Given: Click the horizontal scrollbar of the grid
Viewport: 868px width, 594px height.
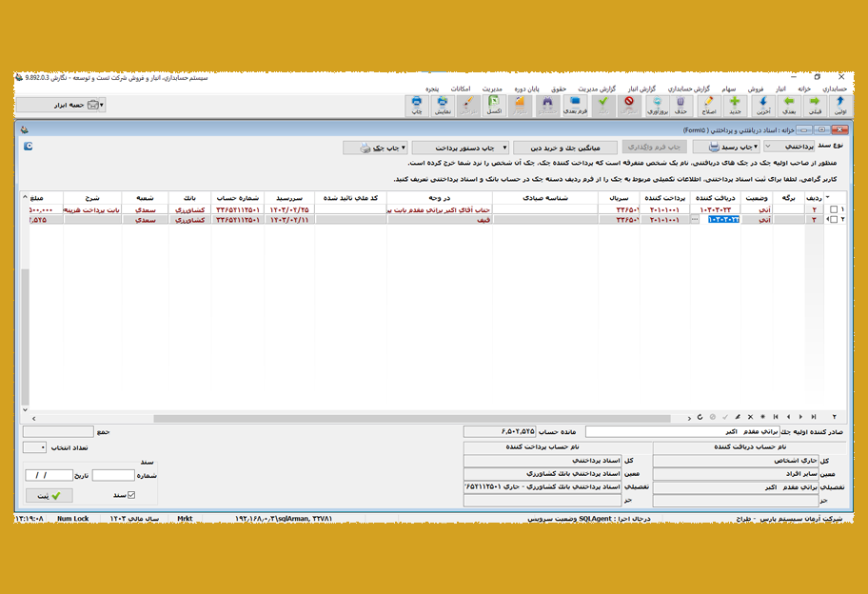Looking at the screenshot, I should (412, 419).
